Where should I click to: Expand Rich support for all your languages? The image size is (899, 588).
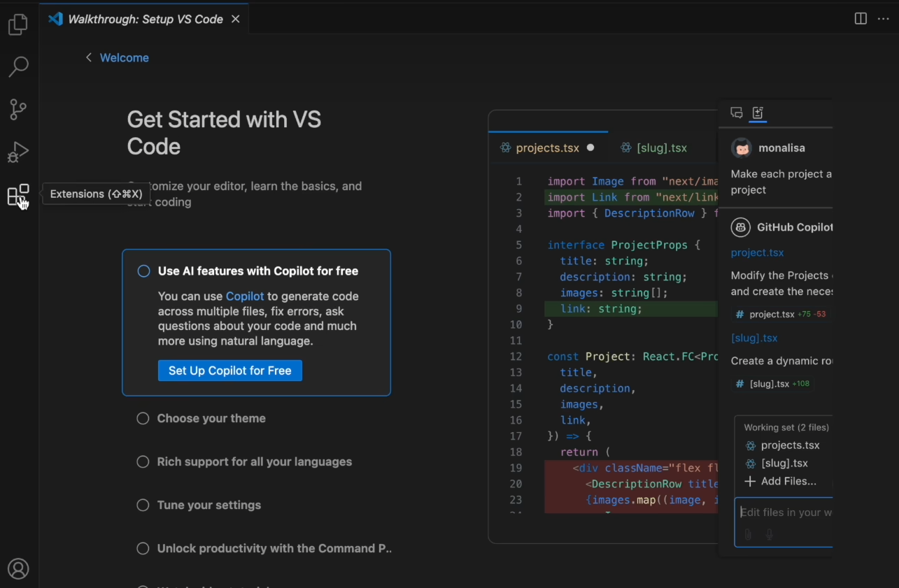coord(255,462)
